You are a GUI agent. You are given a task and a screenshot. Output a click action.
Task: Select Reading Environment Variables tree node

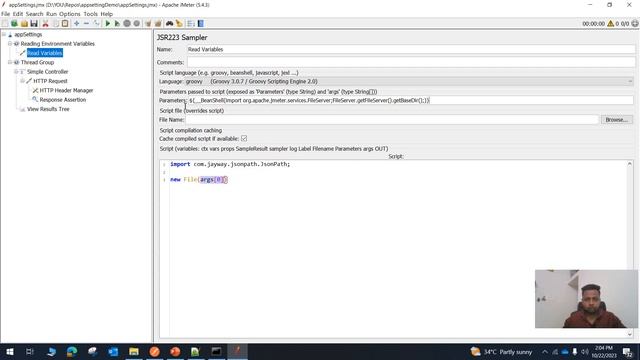coord(58,44)
